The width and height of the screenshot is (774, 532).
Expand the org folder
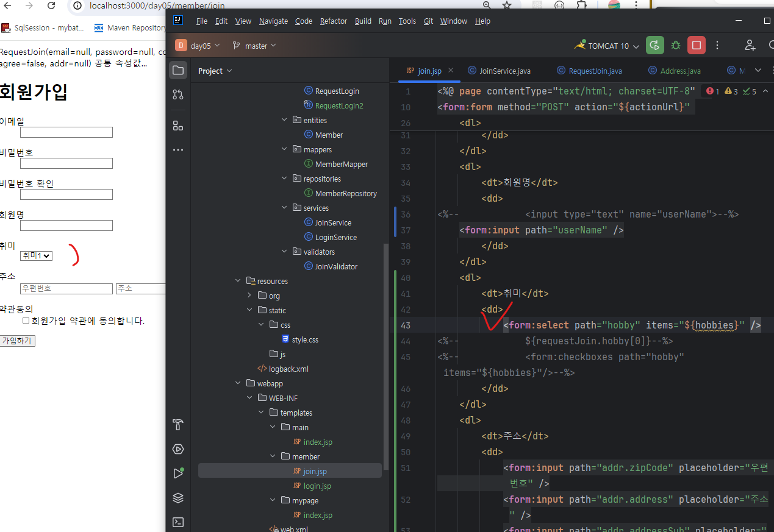pos(250,296)
